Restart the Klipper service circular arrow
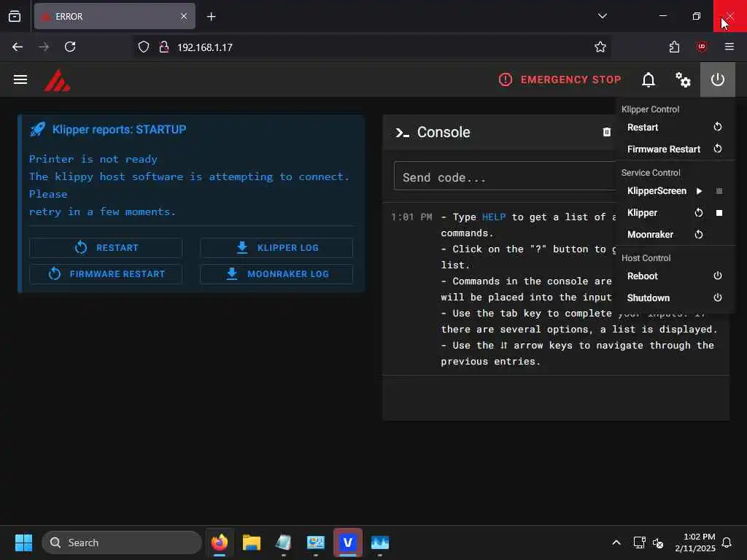The image size is (747, 560). click(x=699, y=213)
